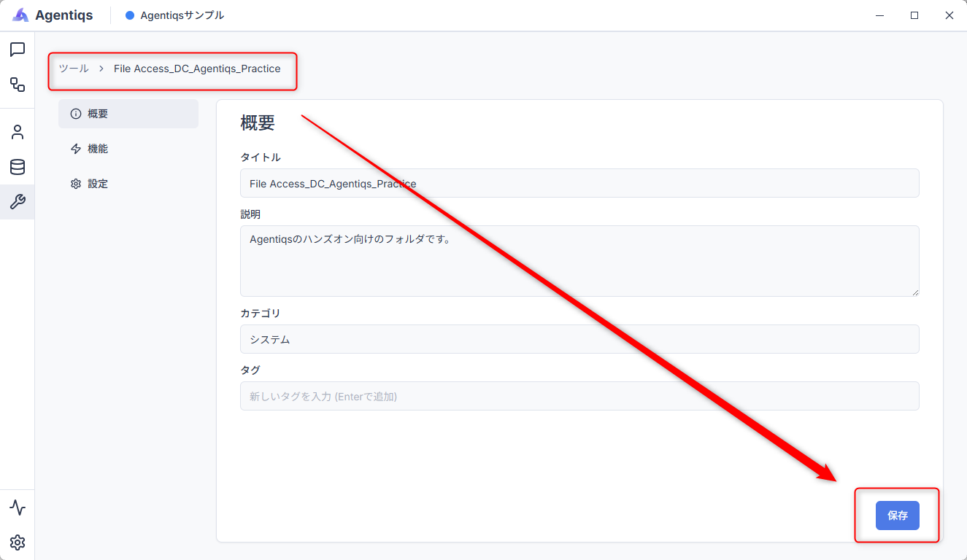Go back to ツール in breadcrumb
This screenshot has width=967, height=560.
point(74,69)
